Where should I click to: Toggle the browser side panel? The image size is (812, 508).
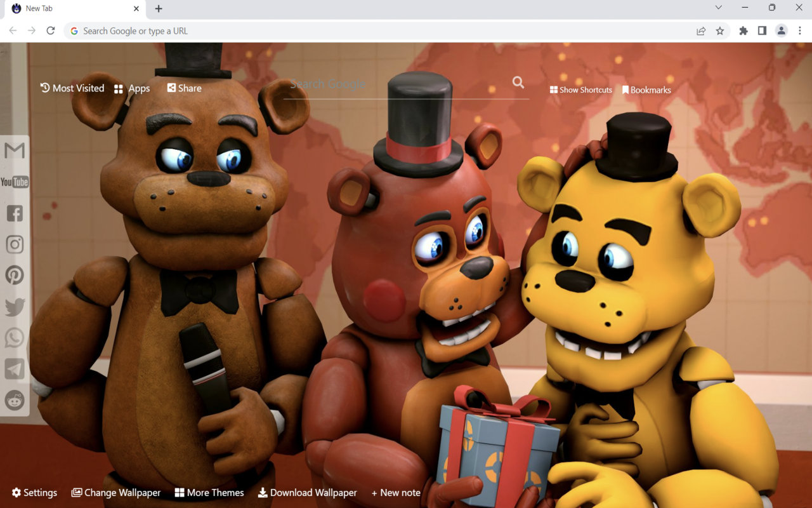[x=762, y=30]
